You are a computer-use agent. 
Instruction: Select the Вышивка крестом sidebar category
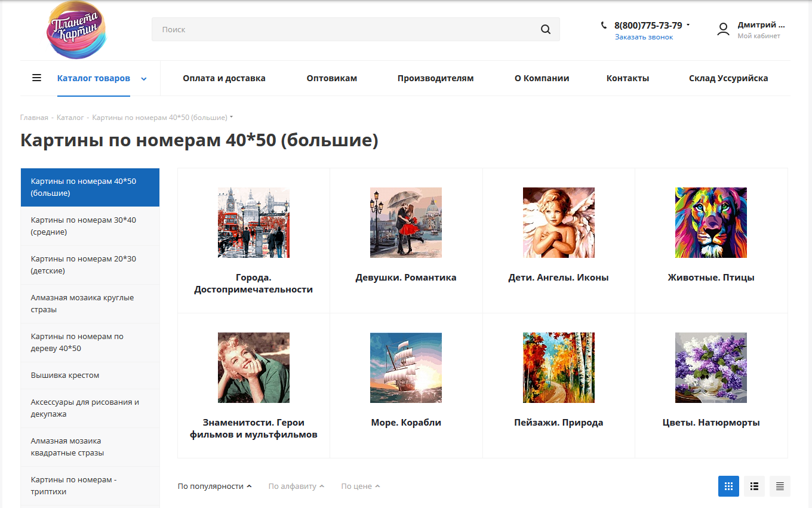65,375
